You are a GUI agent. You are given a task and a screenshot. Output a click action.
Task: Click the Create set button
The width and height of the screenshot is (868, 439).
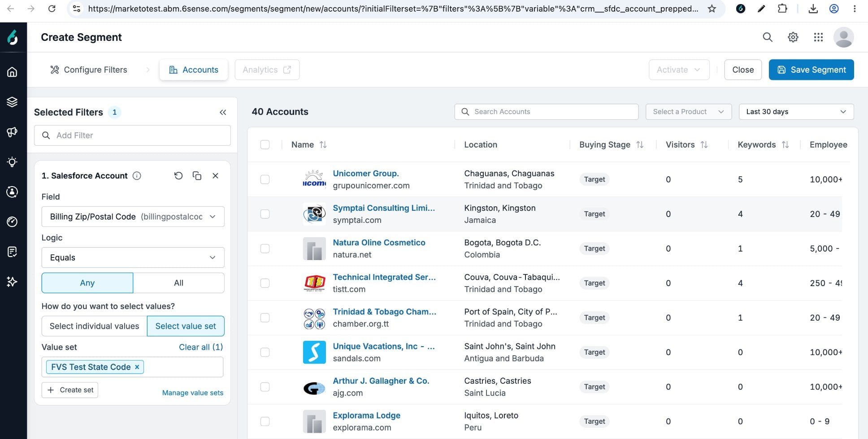pos(70,390)
